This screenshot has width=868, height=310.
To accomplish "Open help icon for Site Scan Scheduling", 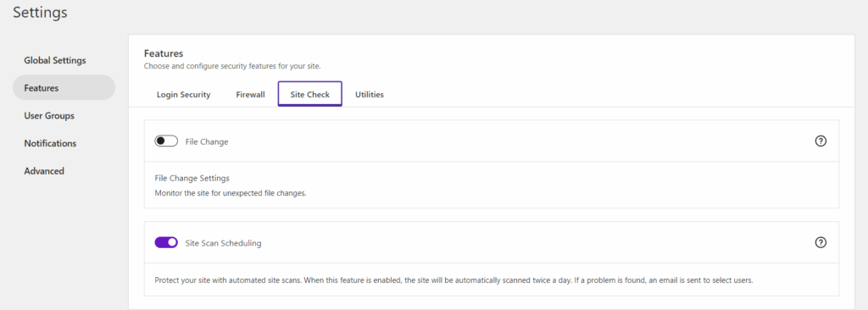I will [821, 242].
